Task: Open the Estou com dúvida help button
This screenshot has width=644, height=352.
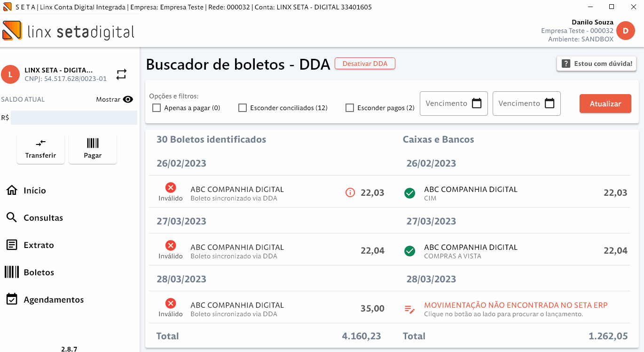Action: pos(597,64)
